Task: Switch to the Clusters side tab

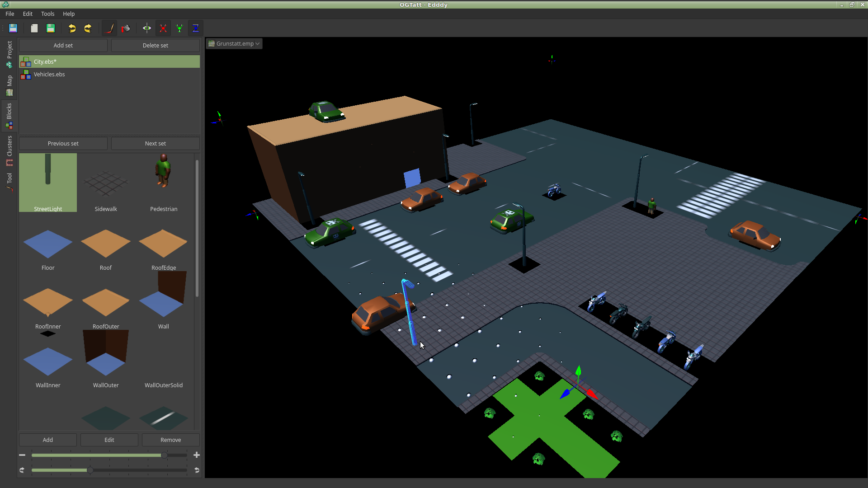Action: tap(9, 151)
